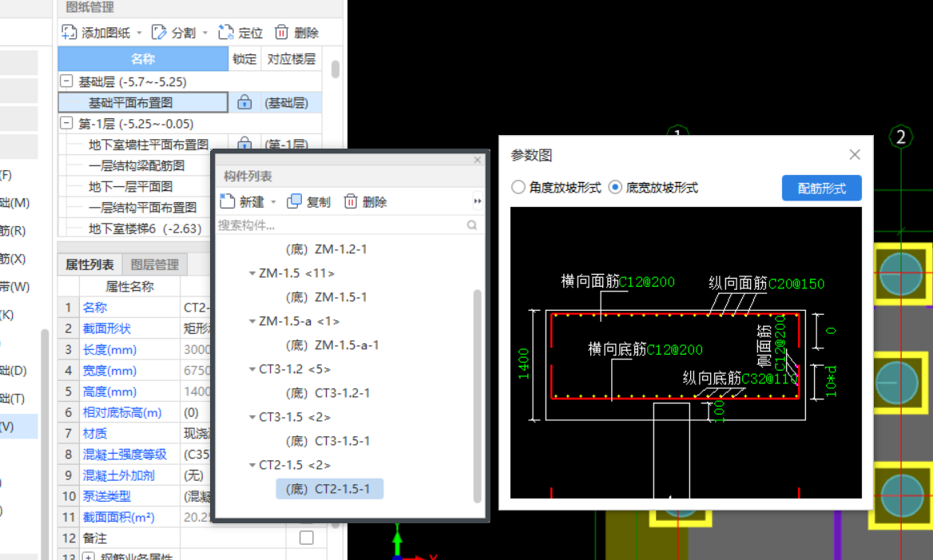The width and height of the screenshot is (933, 560).
Task: Select (底) CT2-1.5-1 component
Action: pyautogui.click(x=330, y=489)
